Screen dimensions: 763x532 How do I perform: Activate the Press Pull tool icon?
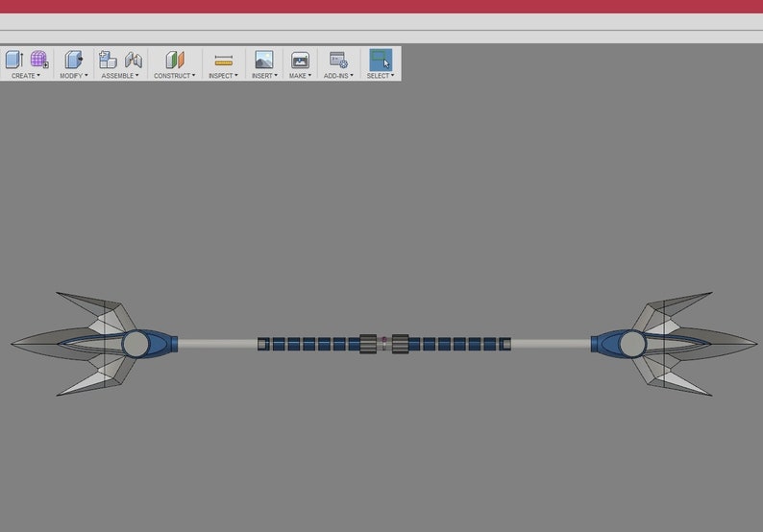coord(74,60)
